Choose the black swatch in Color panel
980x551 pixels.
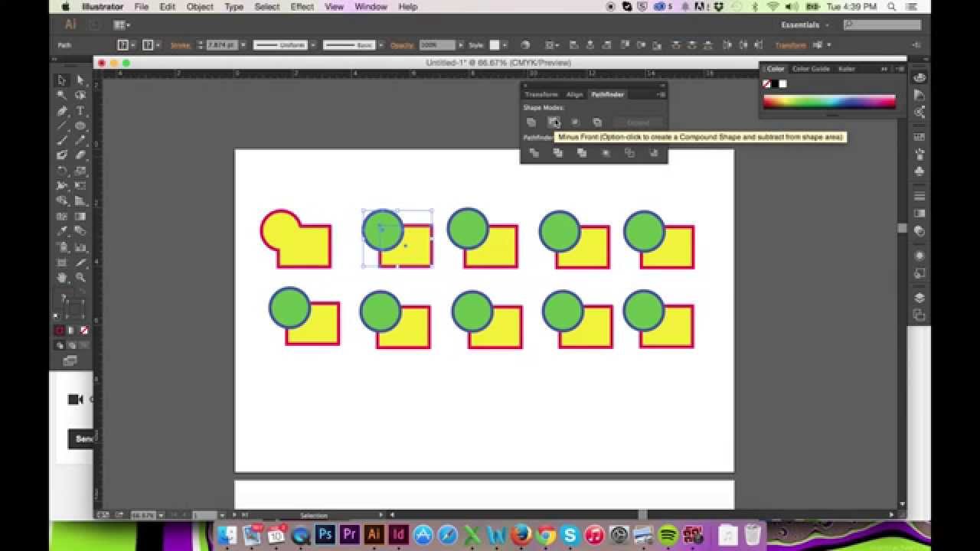774,83
